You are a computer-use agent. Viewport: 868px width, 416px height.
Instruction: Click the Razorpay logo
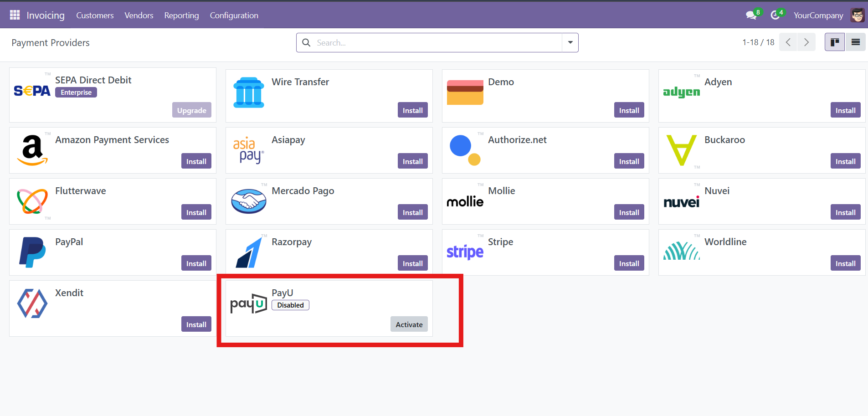pyautogui.click(x=249, y=252)
